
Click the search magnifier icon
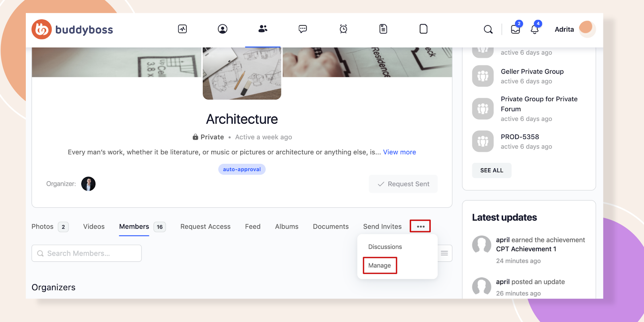tap(488, 29)
